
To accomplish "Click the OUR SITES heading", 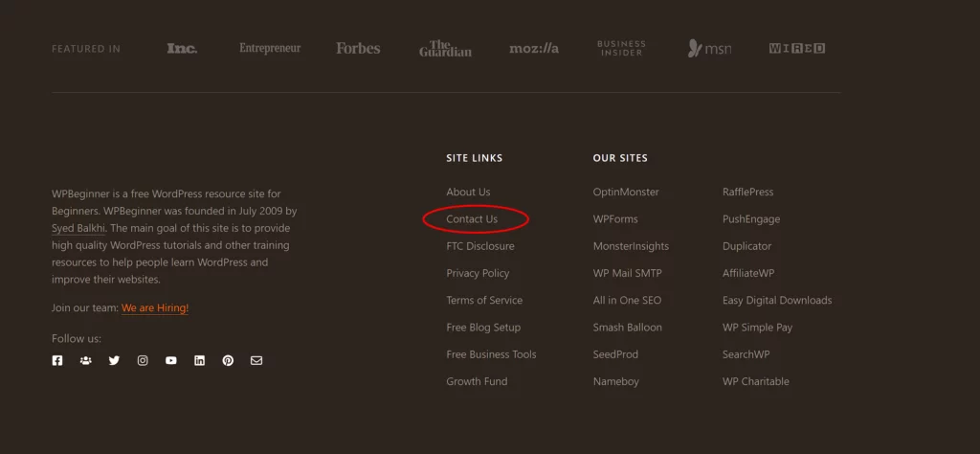I will (620, 158).
